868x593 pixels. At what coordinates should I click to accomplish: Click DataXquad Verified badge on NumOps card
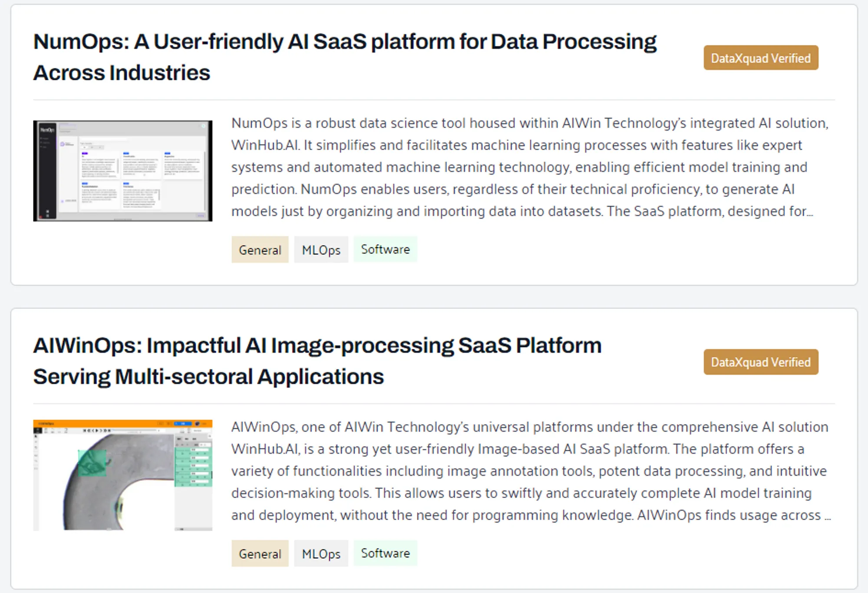pyautogui.click(x=761, y=58)
